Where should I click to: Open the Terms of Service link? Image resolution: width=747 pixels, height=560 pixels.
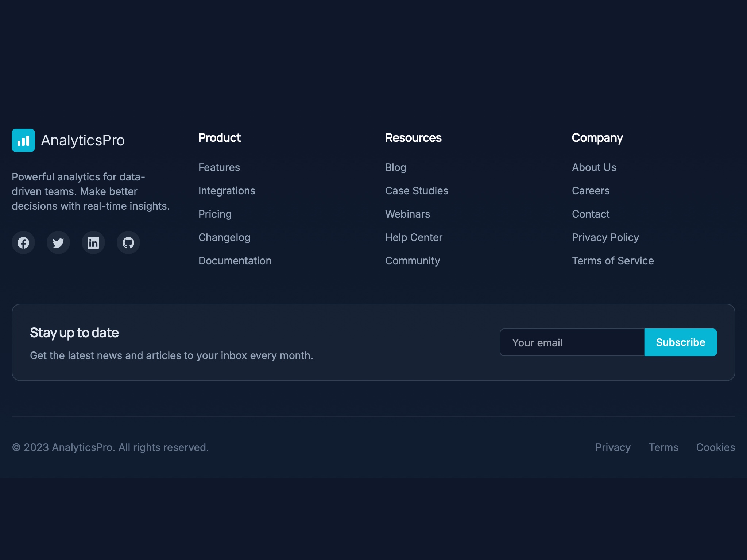tap(613, 261)
